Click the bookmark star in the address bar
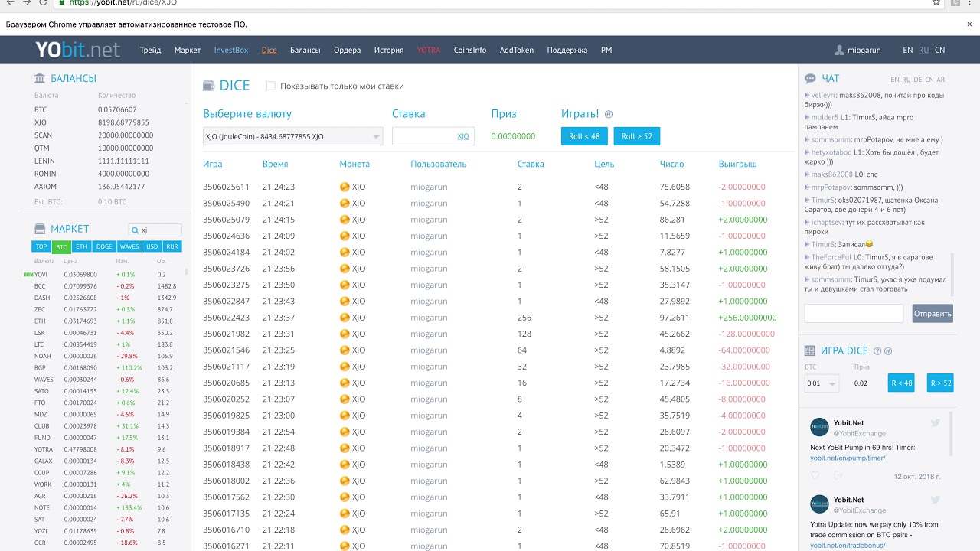This screenshot has height=551, width=980. [936, 2]
